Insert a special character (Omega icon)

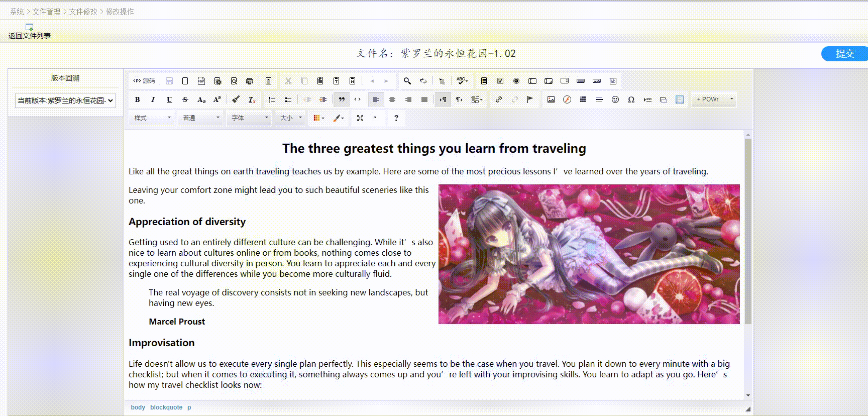631,99
